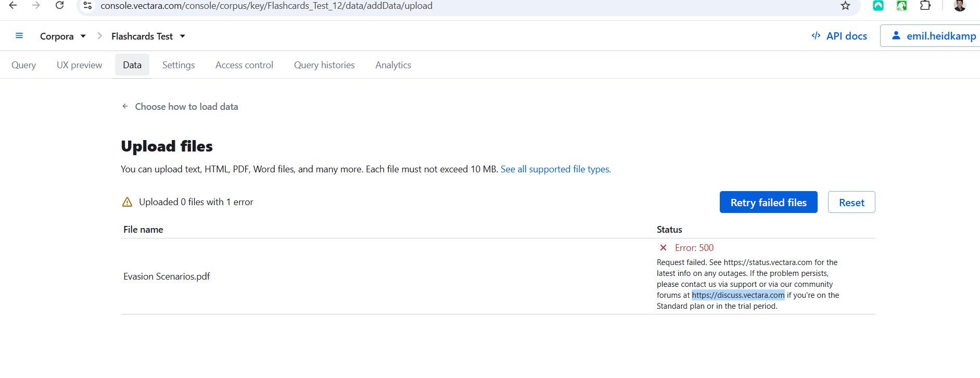Click the warning triangle icon by upload status
This screenshot has width=980, height=378.
(x=127, y=202)
